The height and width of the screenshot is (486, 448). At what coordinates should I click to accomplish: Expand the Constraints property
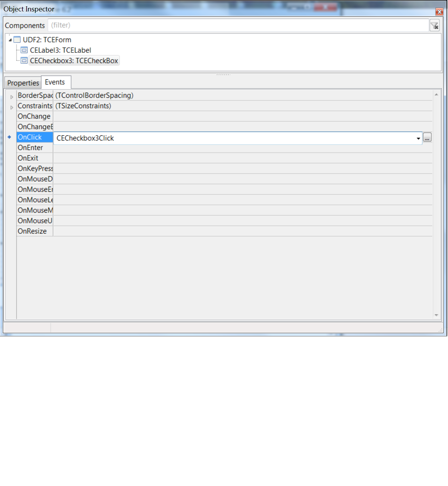(x=11, y=108)
